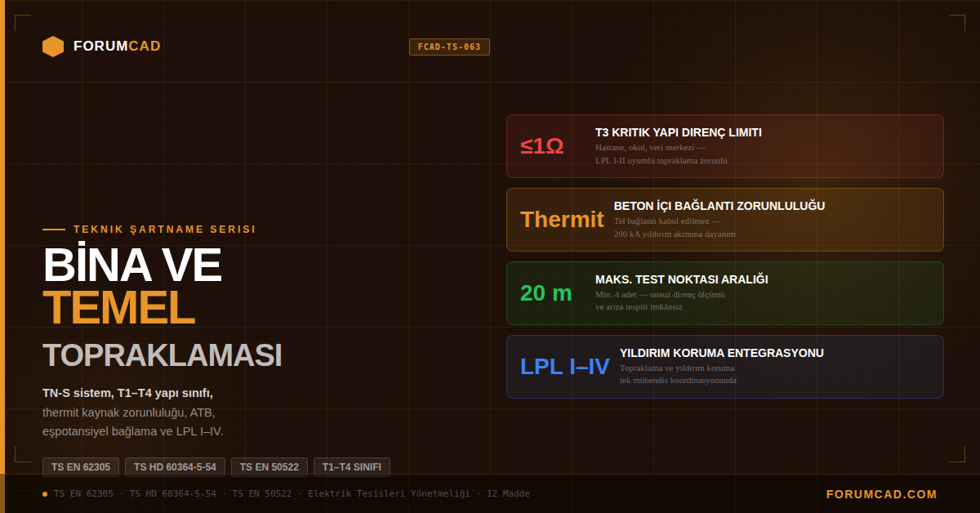The height and width of the screenshot is (513, 980).
Task: Click the red ≤1Ω value symbol
Action: pos(542,146)
